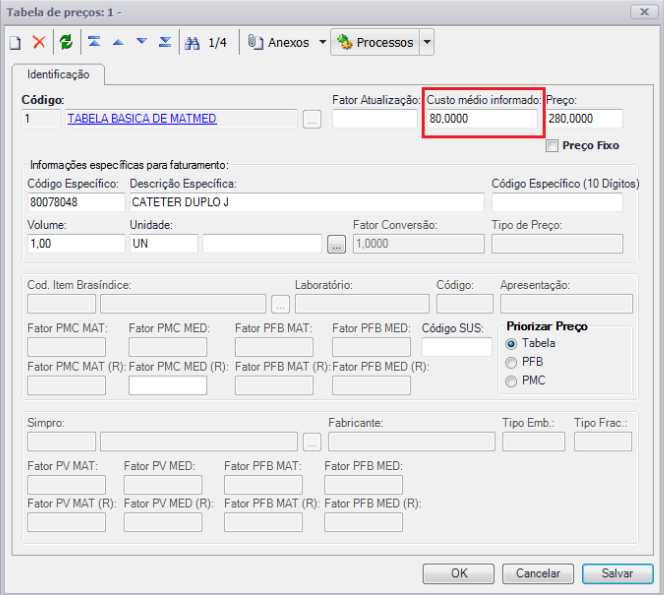The width and height of the screenshot is (664, 595).
Task: Expand the Anexos dropdown arrow
Action: tap(323, 42)
